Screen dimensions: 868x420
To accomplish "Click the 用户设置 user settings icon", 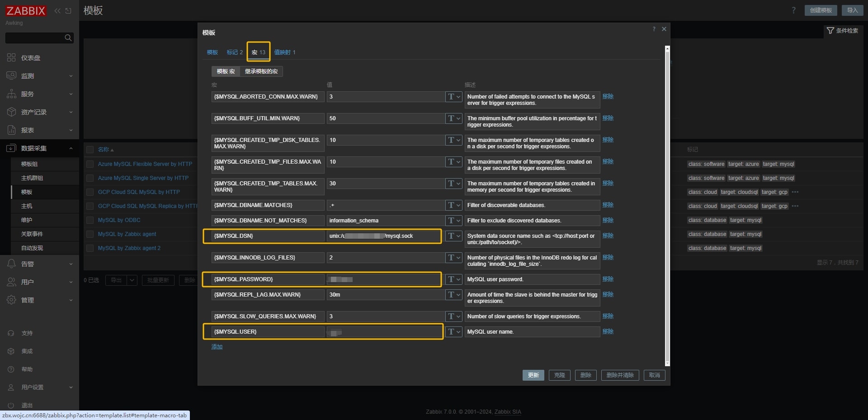I will [11, 387].
